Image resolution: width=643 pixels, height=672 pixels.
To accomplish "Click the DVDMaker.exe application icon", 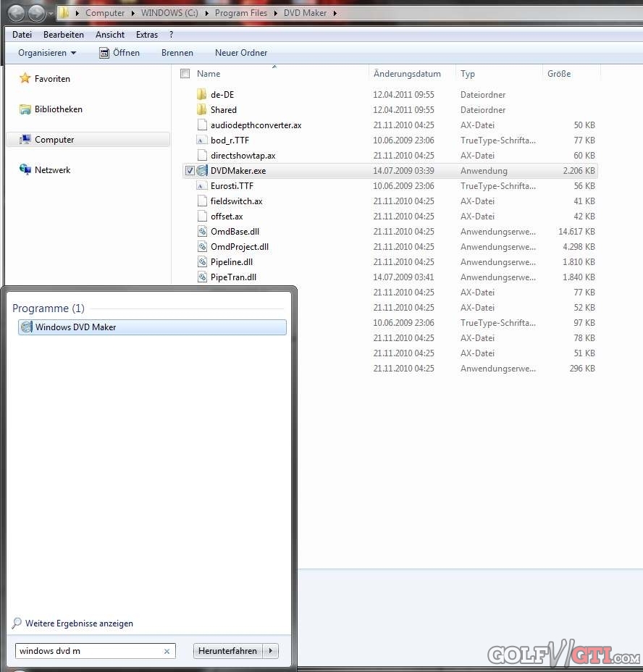I will pyautogui.click(x=202, y=171).
